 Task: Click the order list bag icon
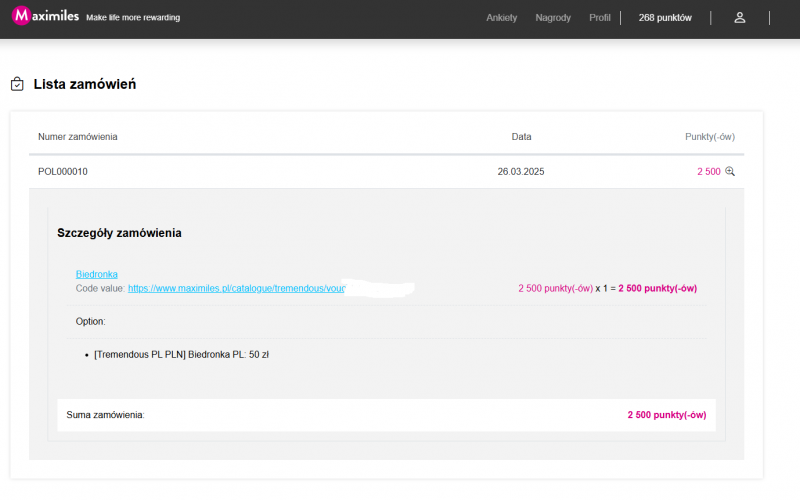tap(17, 85)
